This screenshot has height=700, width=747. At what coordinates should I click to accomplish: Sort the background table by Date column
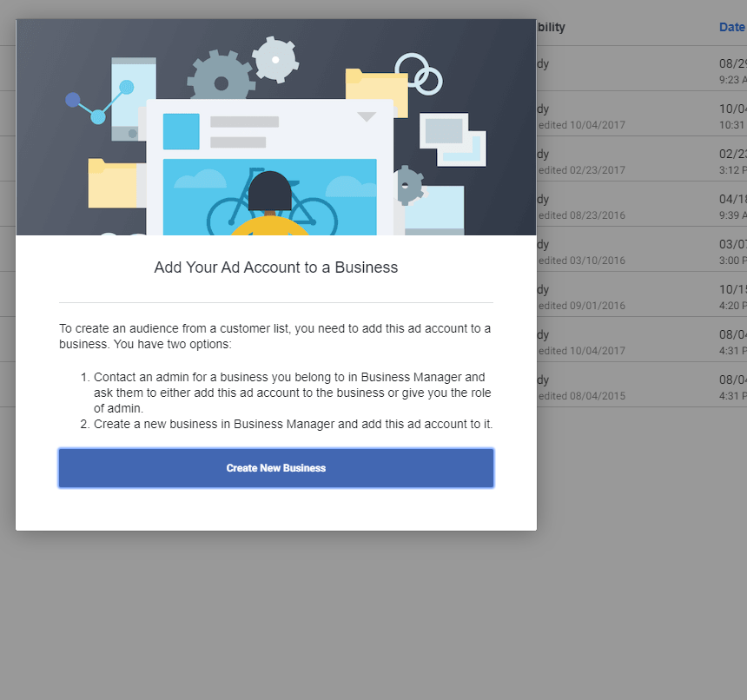click(x=733, y=27)
